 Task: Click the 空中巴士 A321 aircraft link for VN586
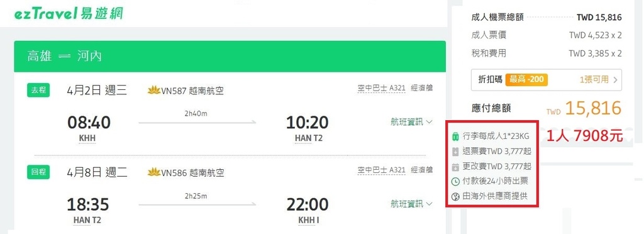pos(382,170)
